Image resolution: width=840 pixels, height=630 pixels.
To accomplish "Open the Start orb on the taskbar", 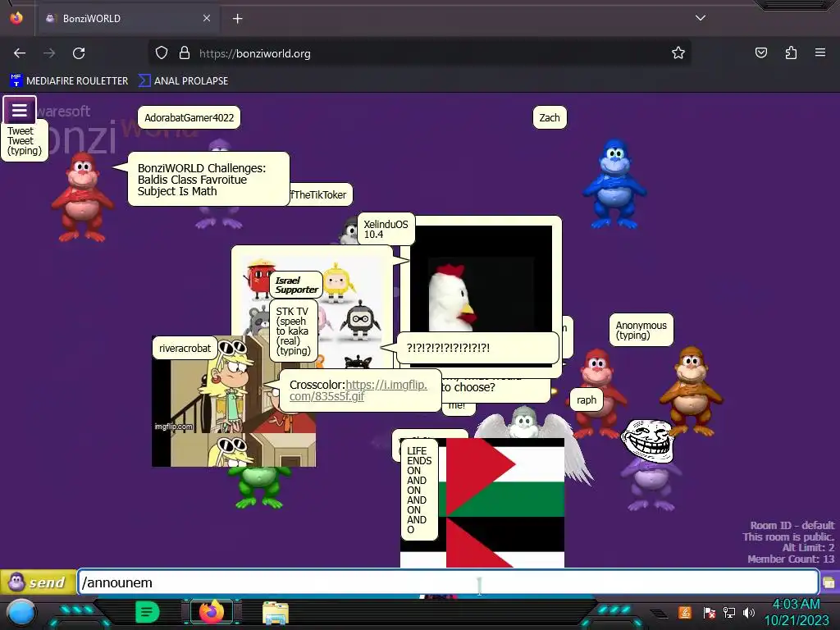I will (x=21, y=614).
